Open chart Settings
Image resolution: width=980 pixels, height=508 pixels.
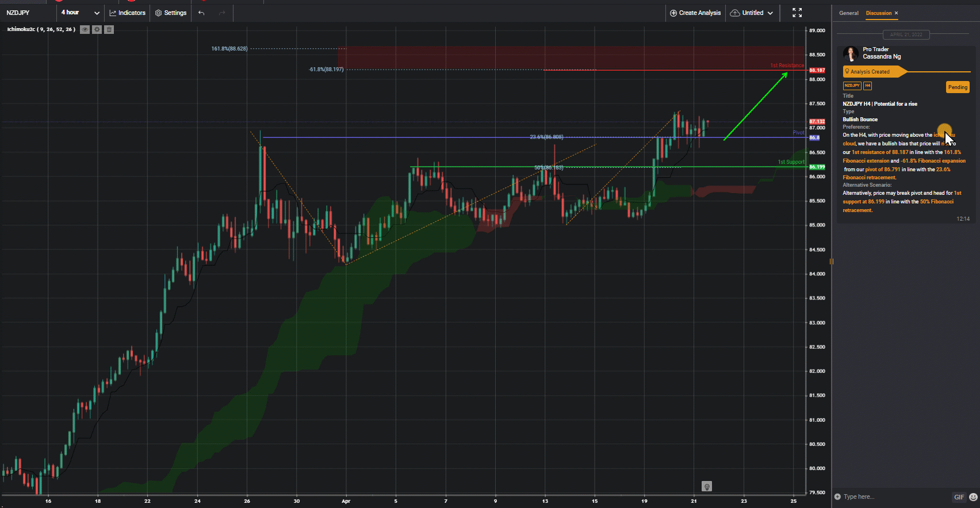[x=171, y=13]
